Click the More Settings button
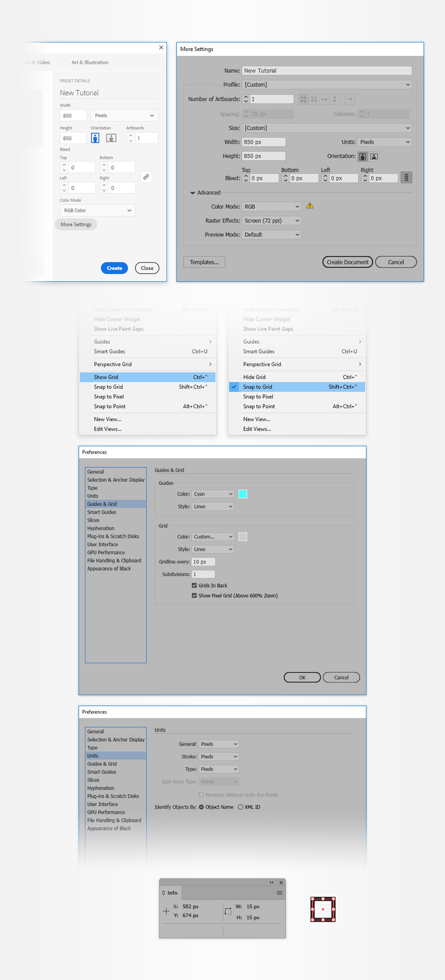 coord(76,224)
